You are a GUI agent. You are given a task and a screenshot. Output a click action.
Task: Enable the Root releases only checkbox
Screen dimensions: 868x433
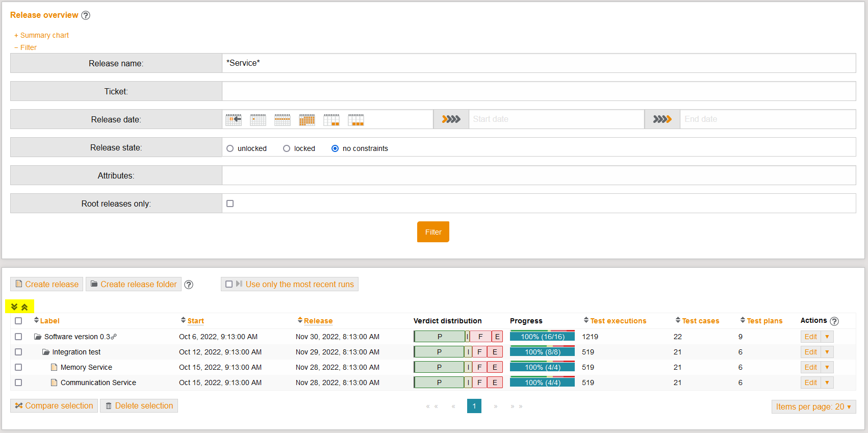point(230,203)
